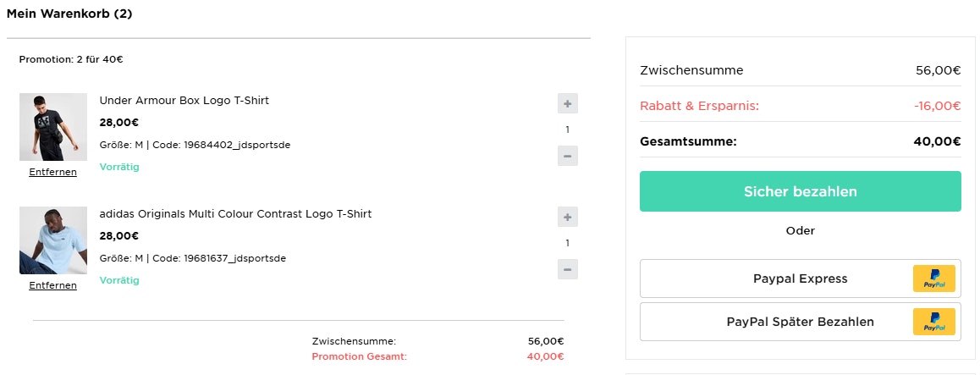Increase quantity of Under Armour T-Shirt

click(568, 104)
